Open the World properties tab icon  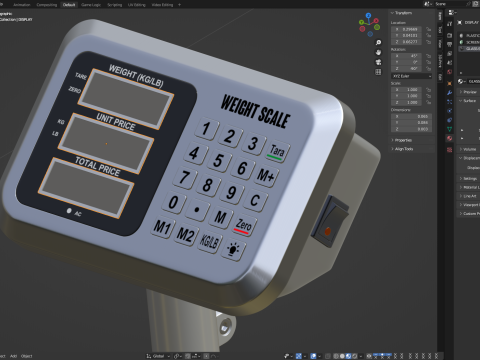[450, 72]
